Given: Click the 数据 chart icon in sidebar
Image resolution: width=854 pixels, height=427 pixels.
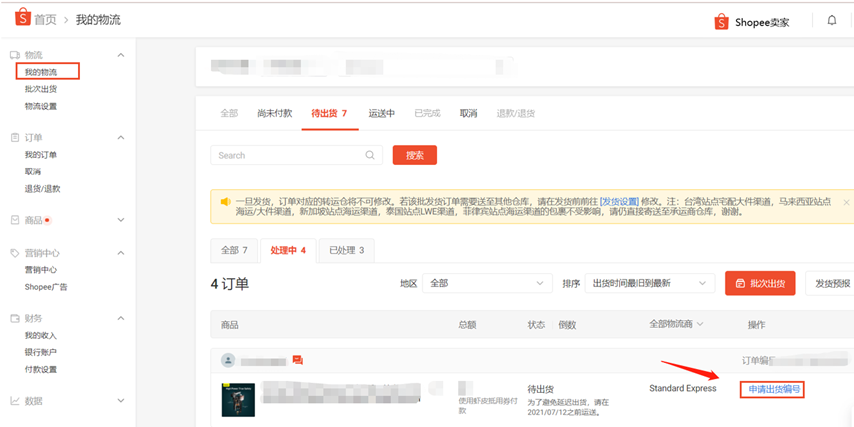Looking at the screenshot, I should click(x=15, y=401).
